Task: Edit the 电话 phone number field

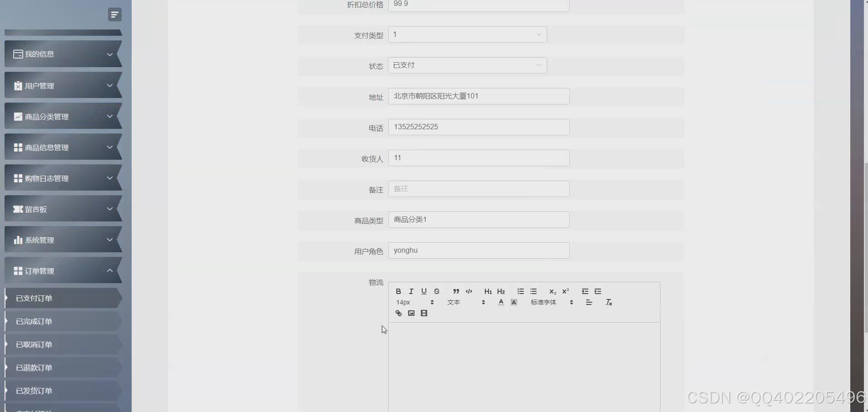Action: click(x=479, y=127)
